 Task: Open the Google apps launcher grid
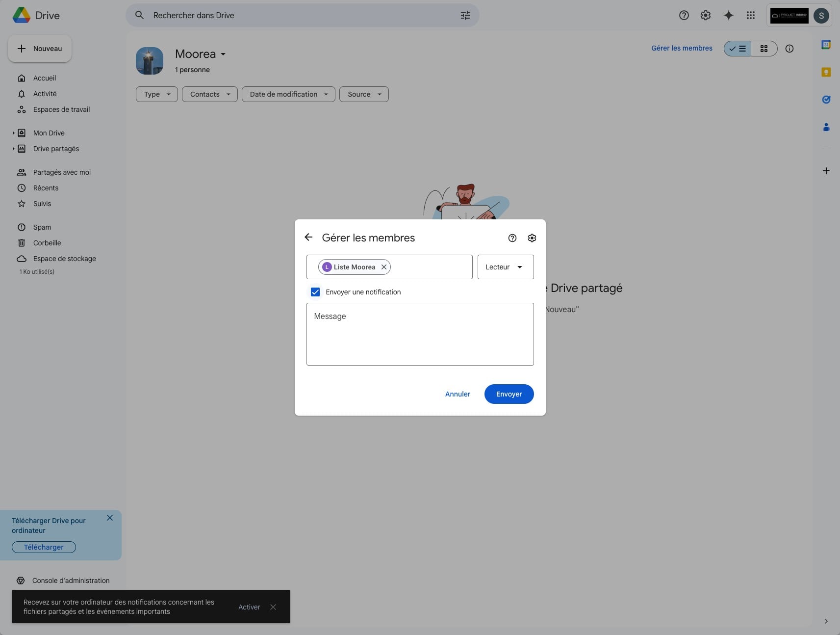(x=751, y=15)
